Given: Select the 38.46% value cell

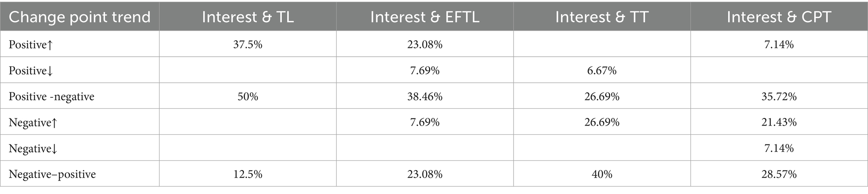Looking at the screenshot, I should point(425,97).
